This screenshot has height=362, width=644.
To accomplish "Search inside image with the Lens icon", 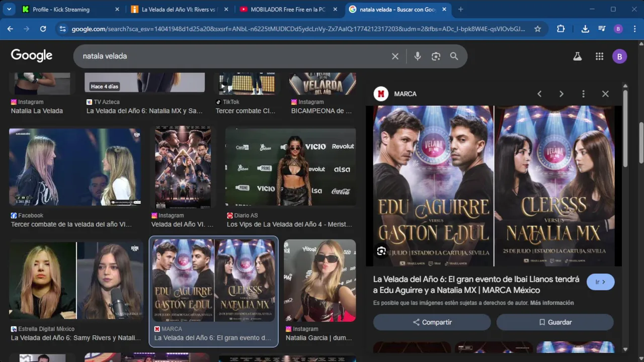I will [381, 251].
